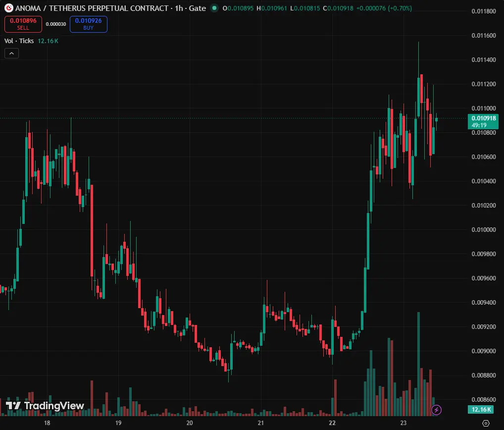Select the Vol · Ticks indicator legend
This screenshot has height=430, width=504.
(x=19, y=41)
